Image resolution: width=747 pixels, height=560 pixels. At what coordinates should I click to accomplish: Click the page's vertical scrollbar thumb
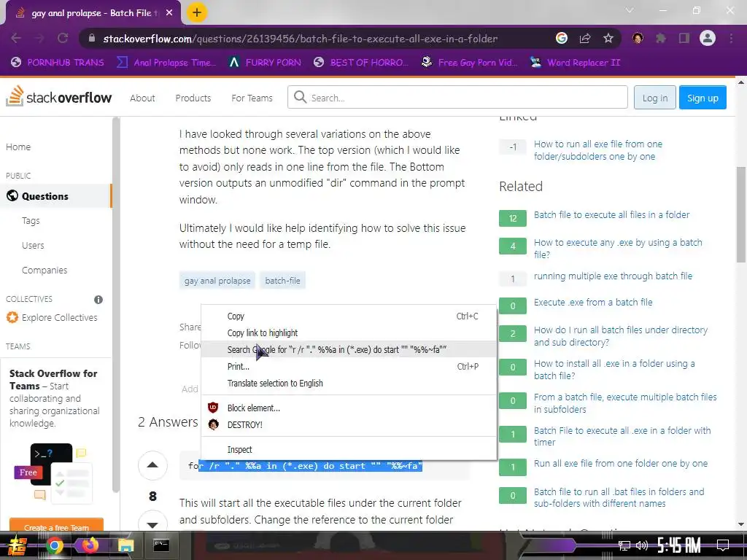click(741, 214)
